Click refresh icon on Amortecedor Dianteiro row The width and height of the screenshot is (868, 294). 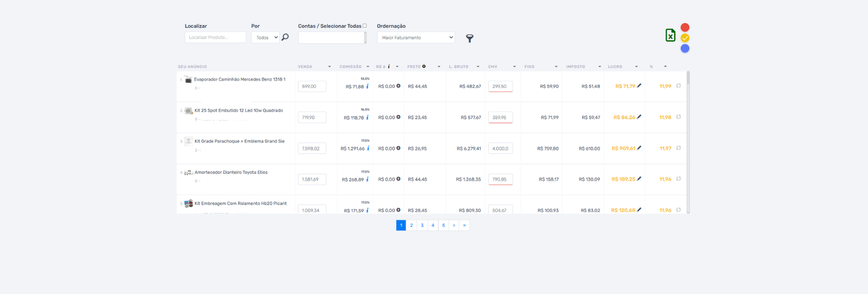pos(679,179)
